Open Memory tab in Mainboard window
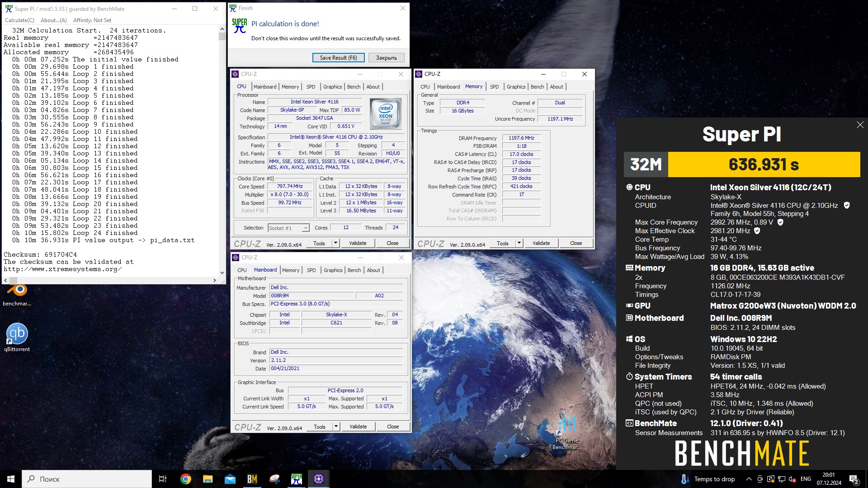The height and width of the screenshot is (488, 868). [x=291, y=270]
